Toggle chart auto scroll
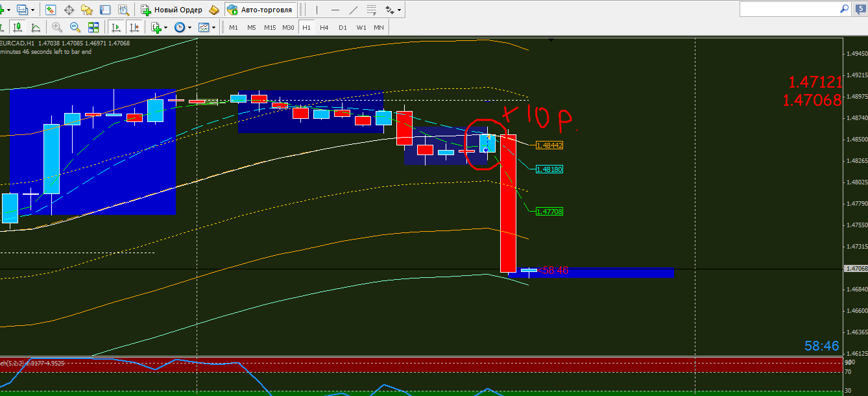This screenshot has width=868, height=396. pyautogui.click(x=116, y=27)
